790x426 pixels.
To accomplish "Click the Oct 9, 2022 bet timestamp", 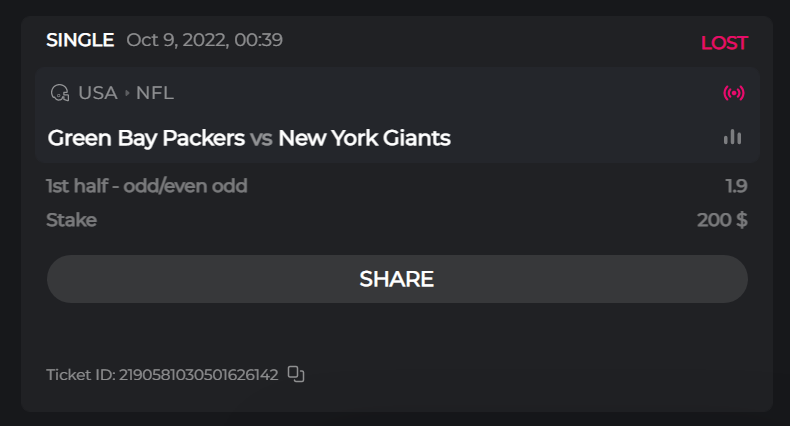I will tap(204, 41).
